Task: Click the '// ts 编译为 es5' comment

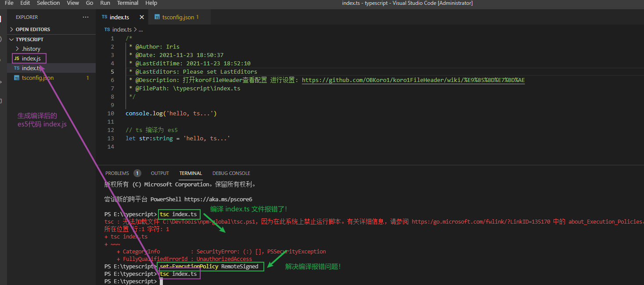Action: (x=151, y=130)
